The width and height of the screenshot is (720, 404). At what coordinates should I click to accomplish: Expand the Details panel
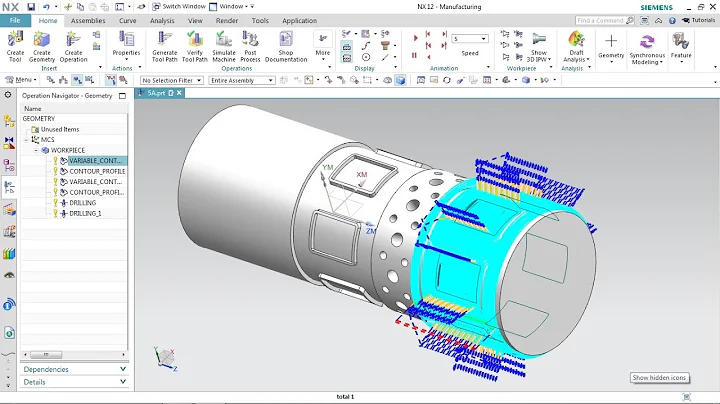73,382
